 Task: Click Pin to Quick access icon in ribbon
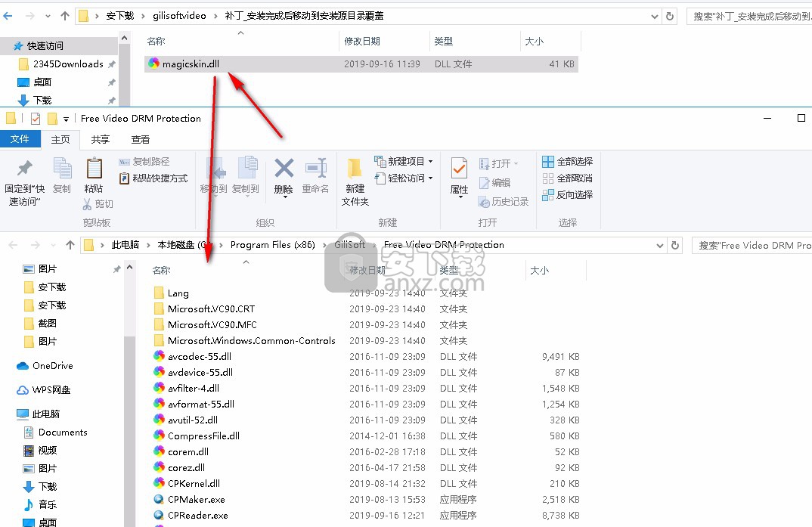point(24,169)
